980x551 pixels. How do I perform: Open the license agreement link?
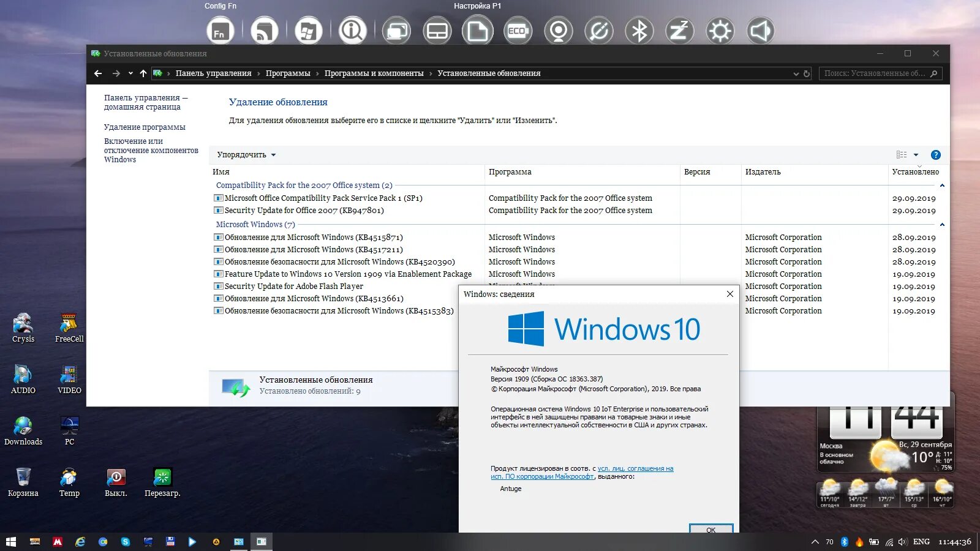[582, 473]
